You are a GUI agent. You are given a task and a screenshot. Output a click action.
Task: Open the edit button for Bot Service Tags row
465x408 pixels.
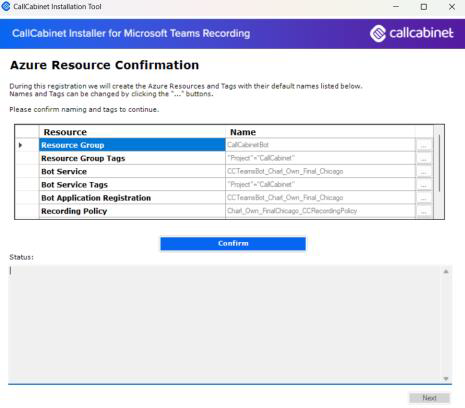tap(424, 185)
